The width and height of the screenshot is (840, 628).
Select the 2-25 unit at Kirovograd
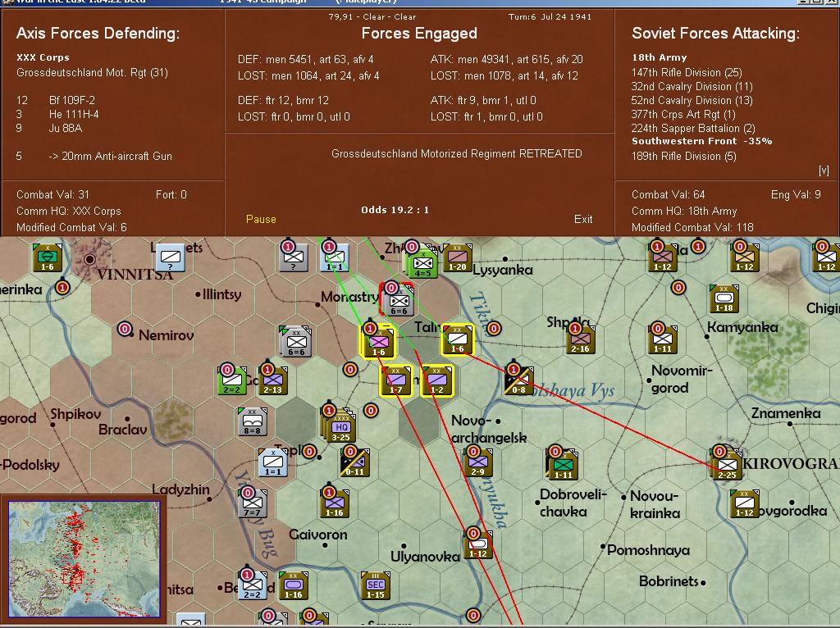pos(727,465)
